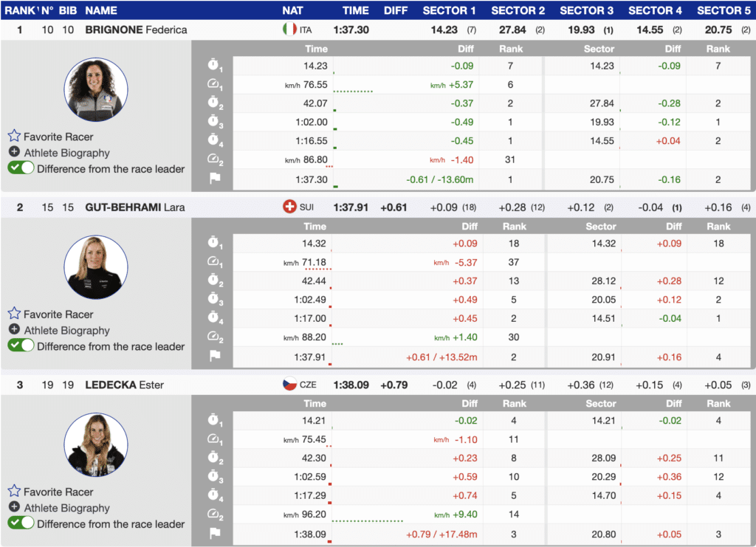
Task: Click the TIME column header
Action: [356, 10]
